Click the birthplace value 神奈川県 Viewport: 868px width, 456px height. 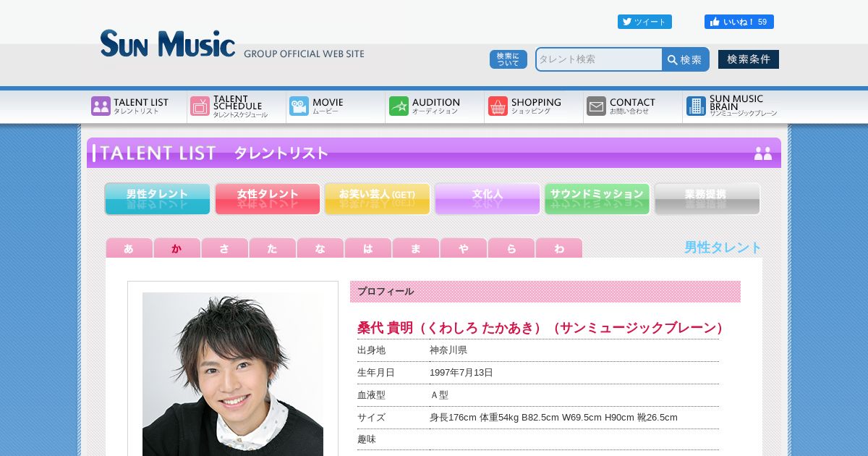tap(448, 350)
